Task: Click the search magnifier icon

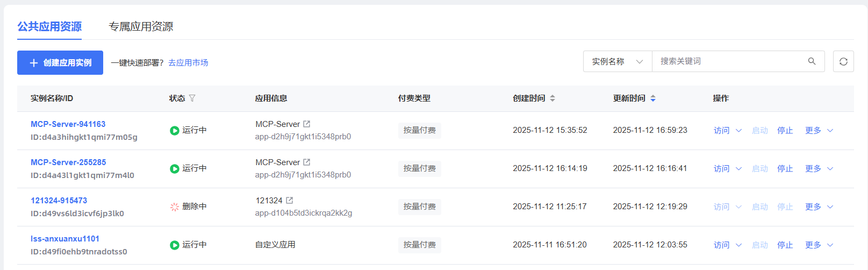Action: pyautogui.click(x=812, y=61)
